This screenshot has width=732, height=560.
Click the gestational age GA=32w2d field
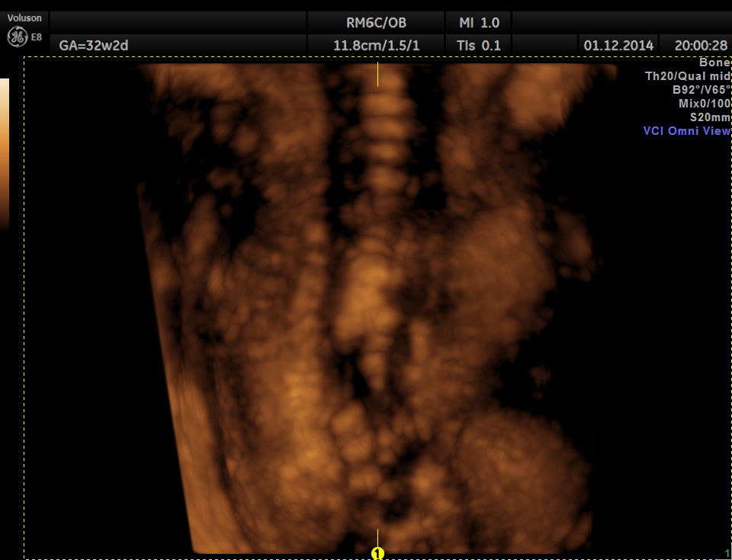[94, 45]
